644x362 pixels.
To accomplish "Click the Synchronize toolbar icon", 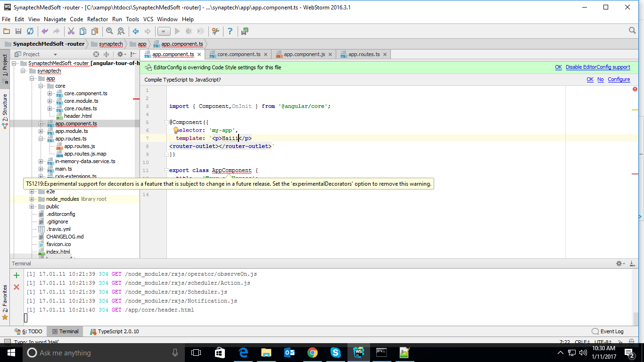I will (x=30, y=31).
